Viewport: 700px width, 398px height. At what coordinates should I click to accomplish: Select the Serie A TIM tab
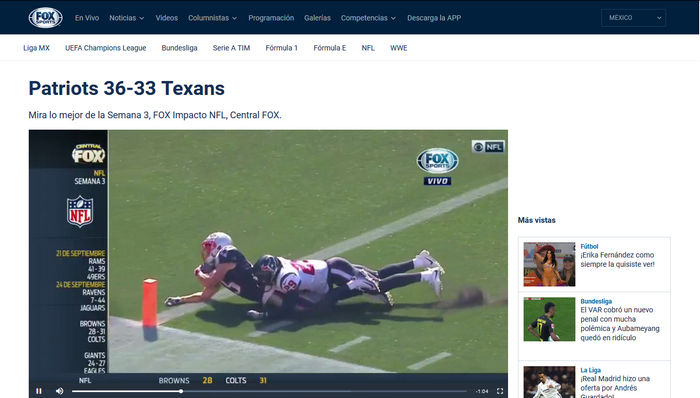(231, 48)
